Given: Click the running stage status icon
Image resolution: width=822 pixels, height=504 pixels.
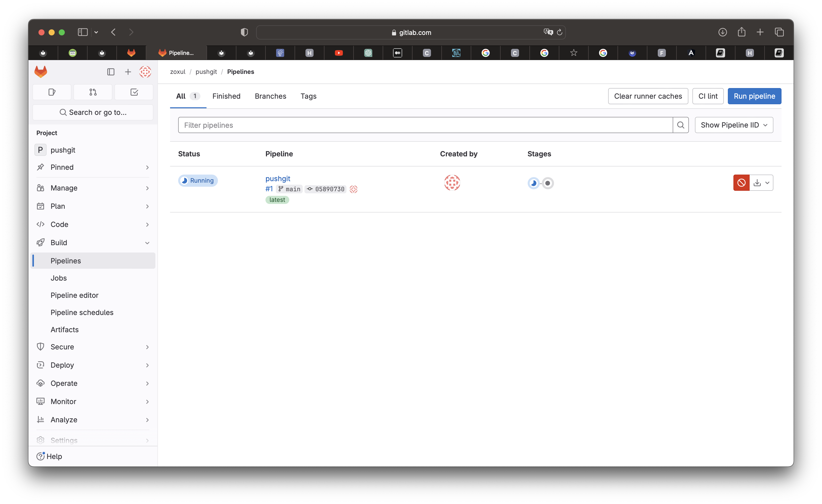Looking at the screenshot, I should pos(533,183).
